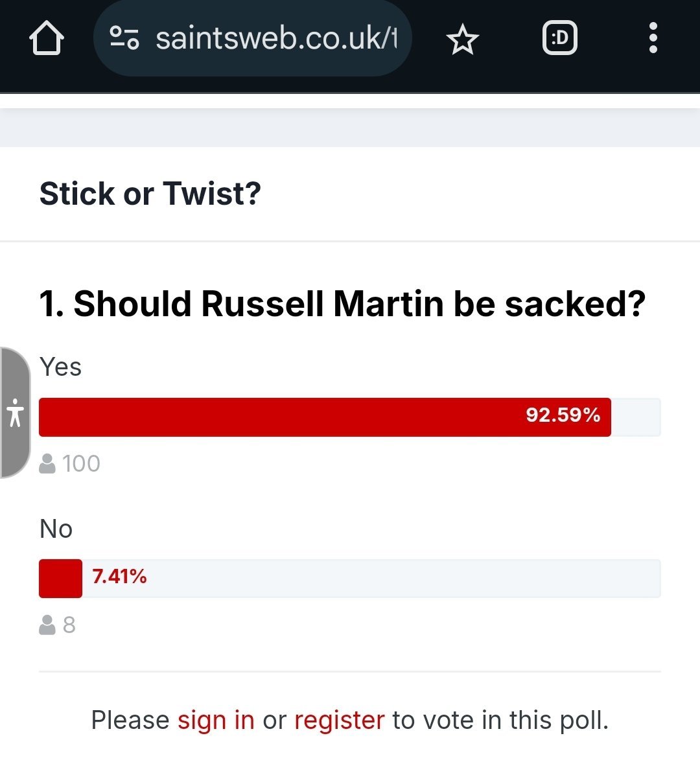Click the Should Russell Martin be sacked question
Image resolution: width=700 pixels, height=773 pixels.
tap(342, 303)
